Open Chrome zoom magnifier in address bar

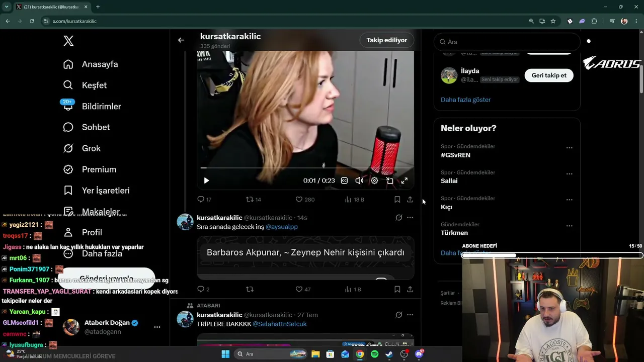531,21
